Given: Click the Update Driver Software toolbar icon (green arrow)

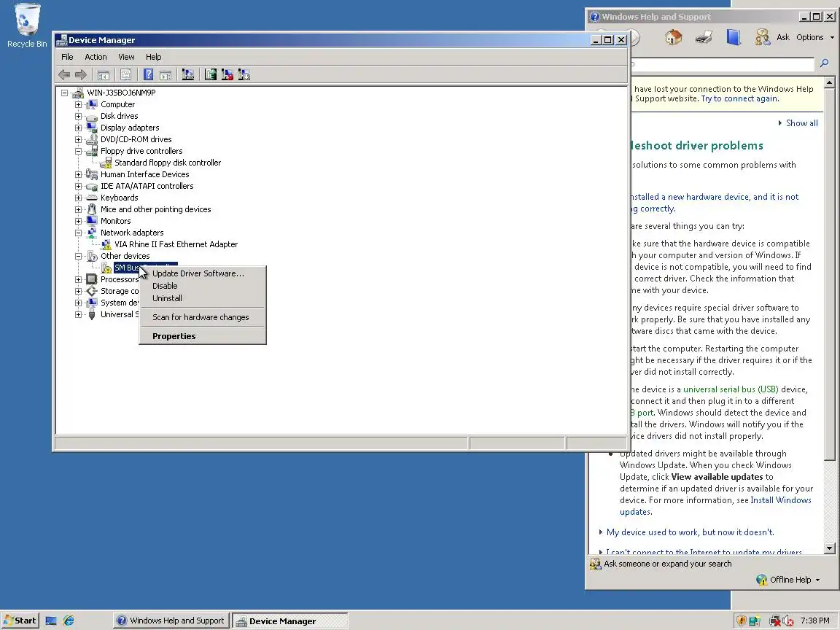Looking at the screenshot, I should click(x=211, y=75).
